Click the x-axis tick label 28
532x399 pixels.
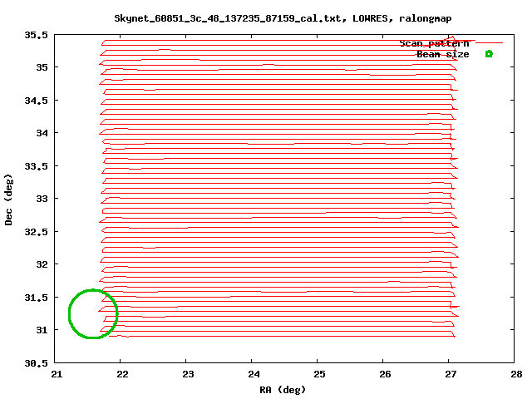(516, 374)
